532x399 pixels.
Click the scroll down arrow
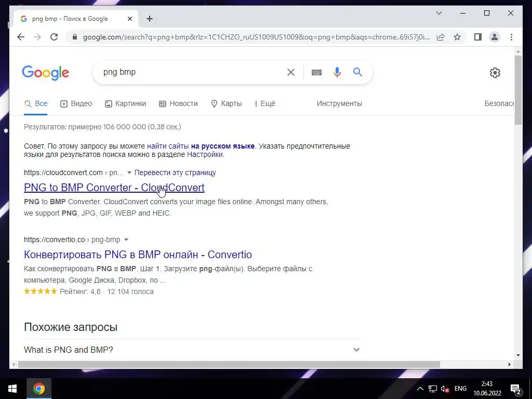pyautogui.click(x=518, y=355)
